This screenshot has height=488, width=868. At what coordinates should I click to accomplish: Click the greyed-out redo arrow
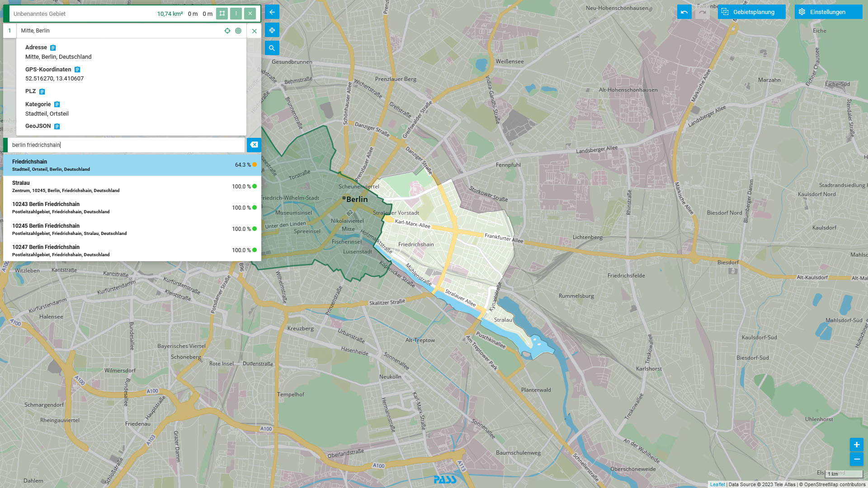[702, 12]
